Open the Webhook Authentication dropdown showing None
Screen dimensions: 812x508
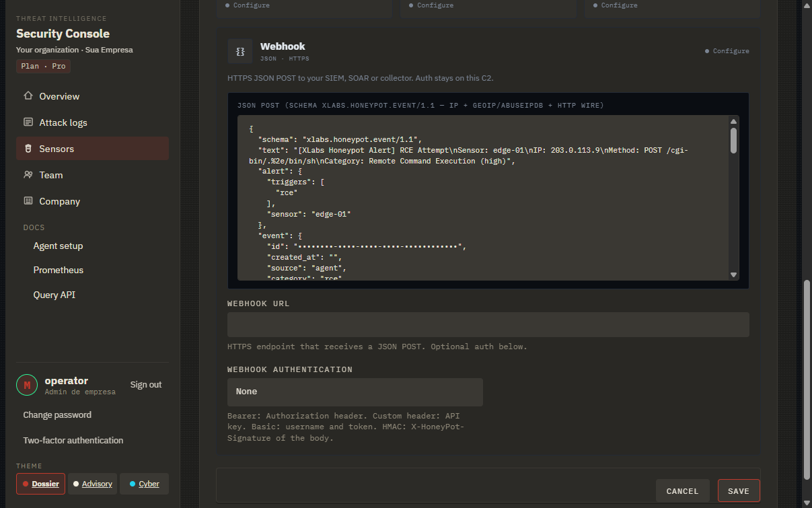click(x=355, y=392)
